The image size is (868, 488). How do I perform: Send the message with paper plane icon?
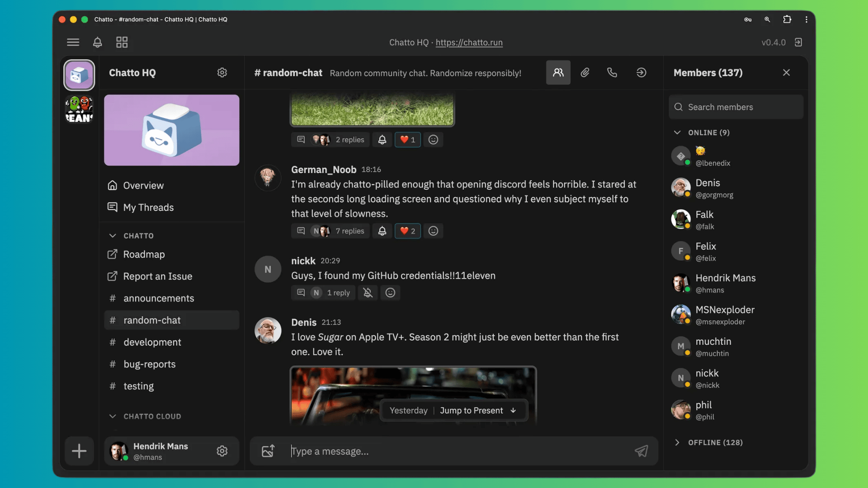point(641,451)
